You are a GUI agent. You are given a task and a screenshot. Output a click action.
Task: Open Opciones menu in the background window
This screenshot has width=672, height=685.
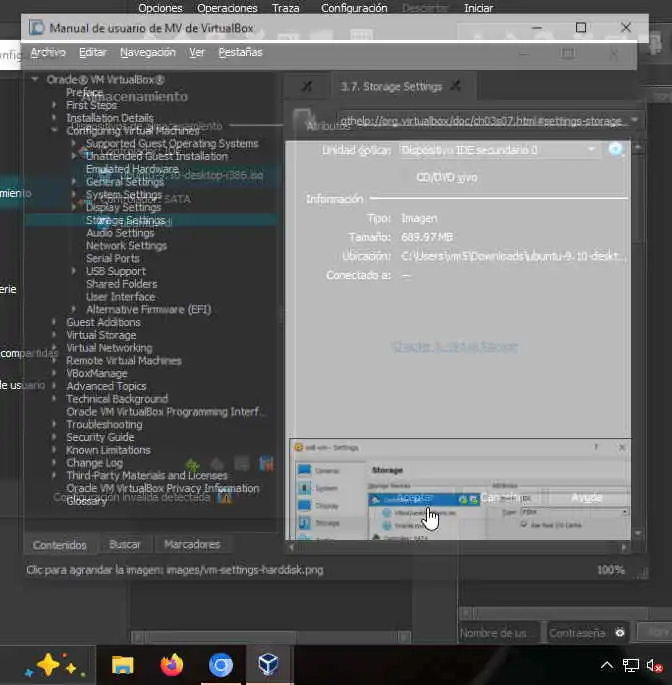(x=160, y=8)
